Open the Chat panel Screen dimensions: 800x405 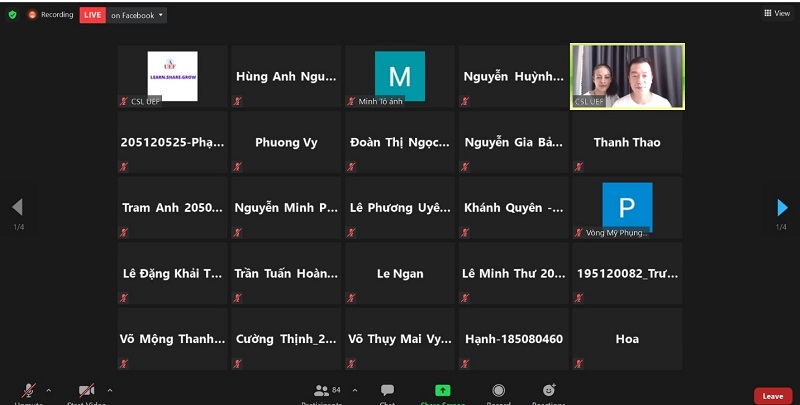(387, 391)
